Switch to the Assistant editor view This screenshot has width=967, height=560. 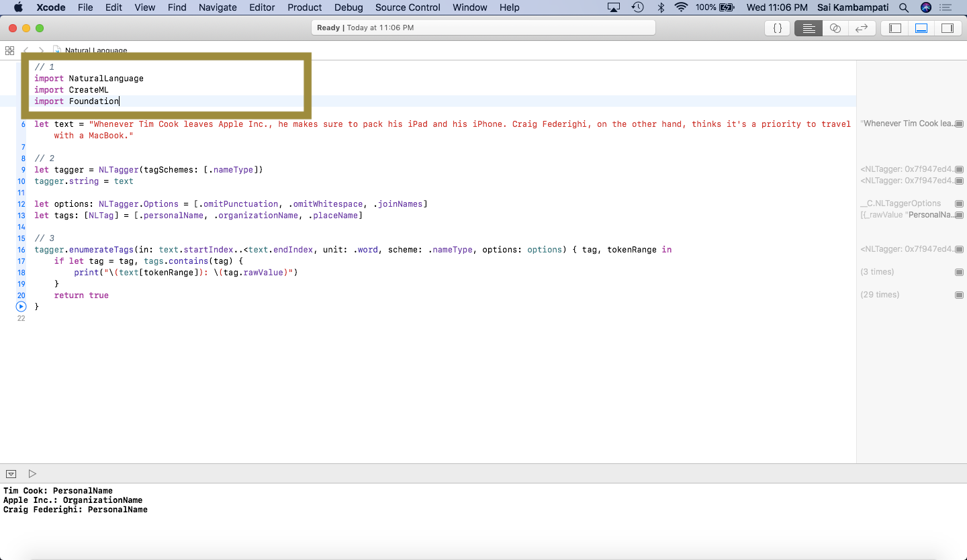[835, 28]
